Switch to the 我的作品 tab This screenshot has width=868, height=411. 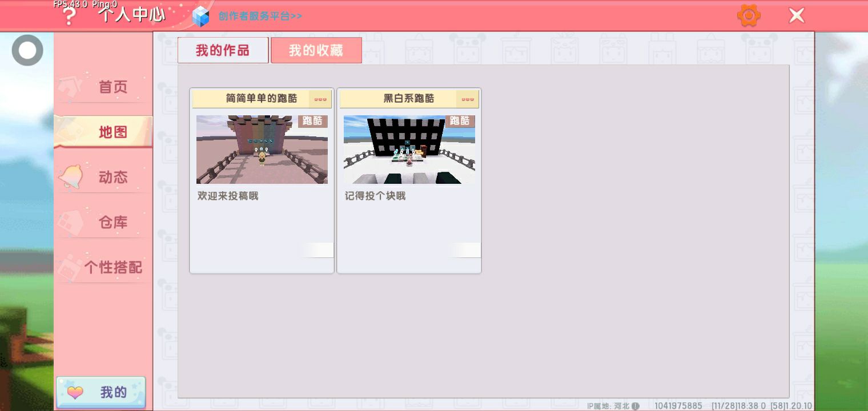[223, 50]
